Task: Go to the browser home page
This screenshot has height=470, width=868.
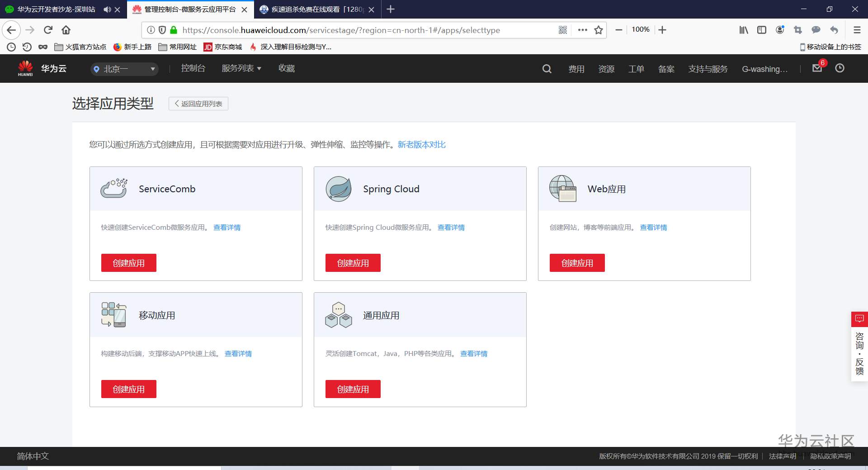Action: (66, 30)
